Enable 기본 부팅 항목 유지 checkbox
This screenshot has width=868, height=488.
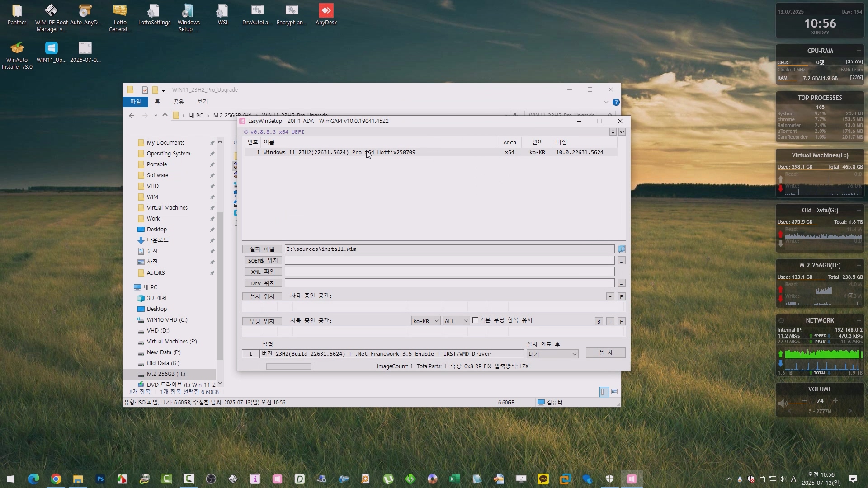[x=475, y=320]
